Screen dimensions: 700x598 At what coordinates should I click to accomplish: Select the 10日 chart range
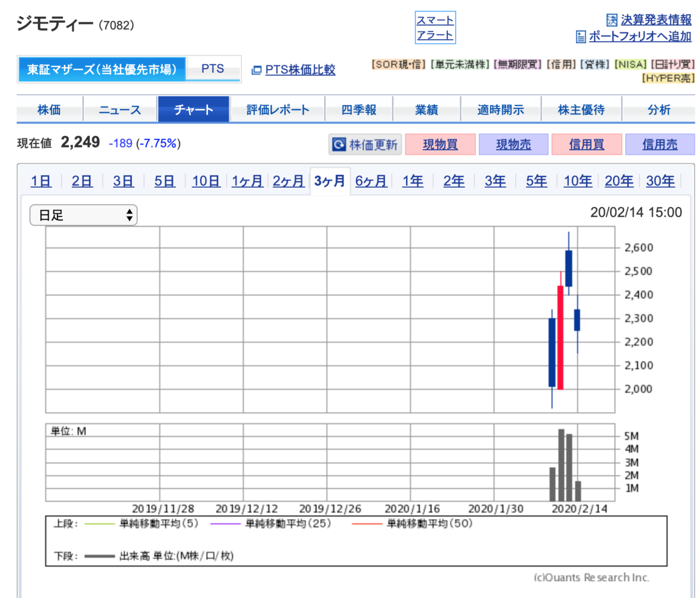(x=206, y=181)
